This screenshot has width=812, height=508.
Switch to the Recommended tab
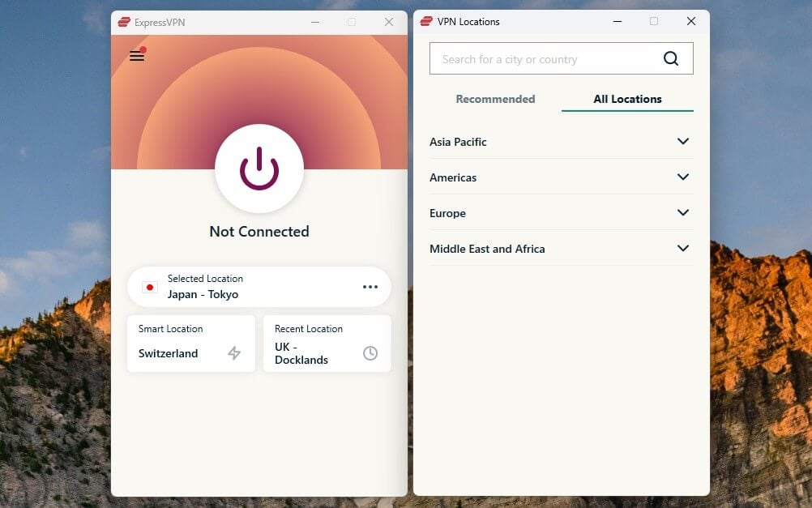495,99
